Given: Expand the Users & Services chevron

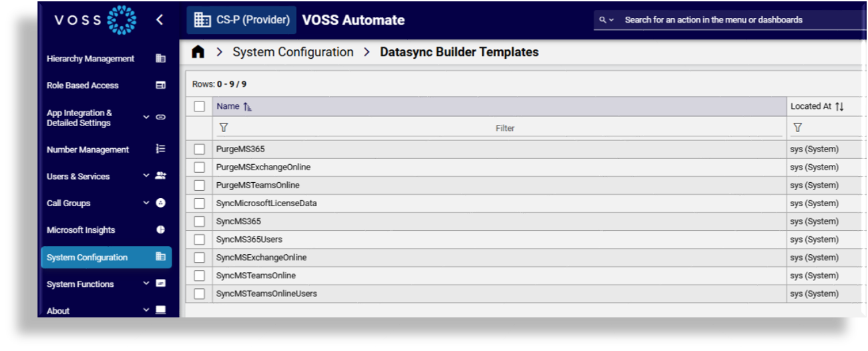Looking at the screenshot, I should pos(146,175).
